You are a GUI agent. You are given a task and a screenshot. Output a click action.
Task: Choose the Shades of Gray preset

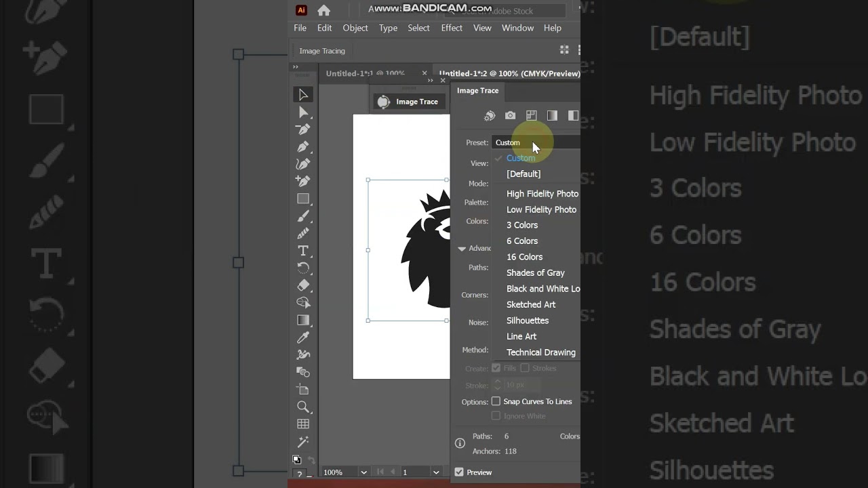535,273
